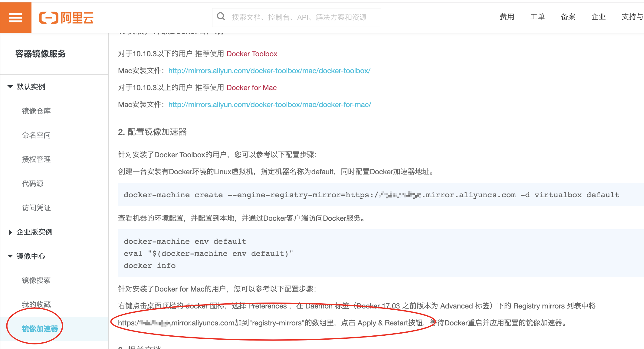Viewport: 644px width, 349px height.
Task: Select 镜像仓库 in the sidebar
Action: pos(36,111)
